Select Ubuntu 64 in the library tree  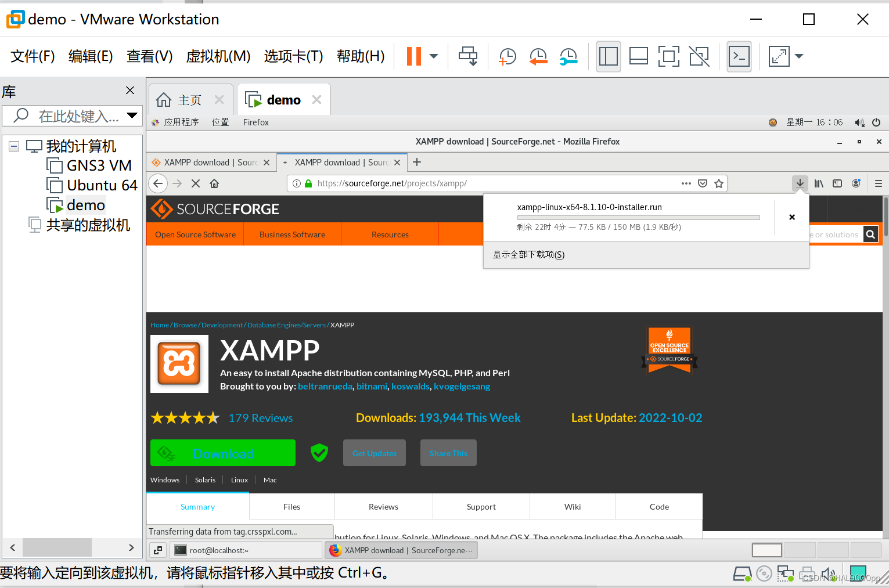click(x=92, y=186)
